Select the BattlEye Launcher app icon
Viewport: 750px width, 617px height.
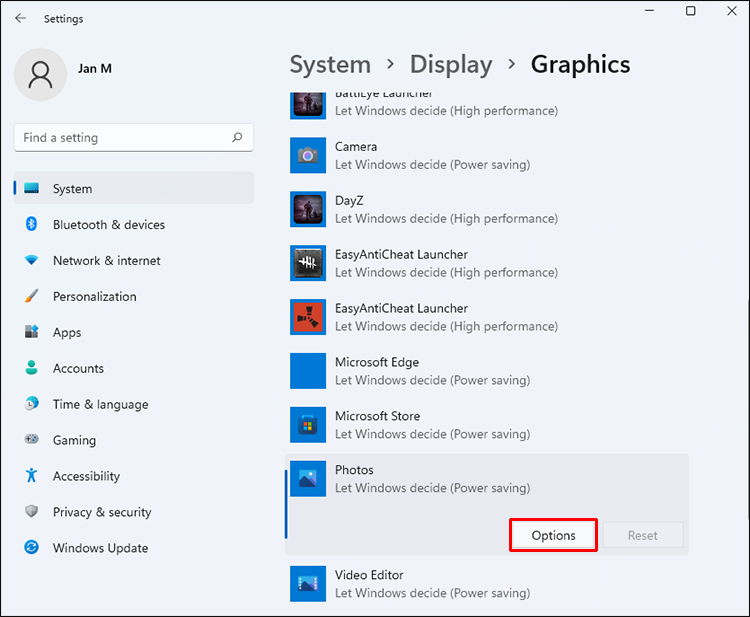(x=308, y=106)
